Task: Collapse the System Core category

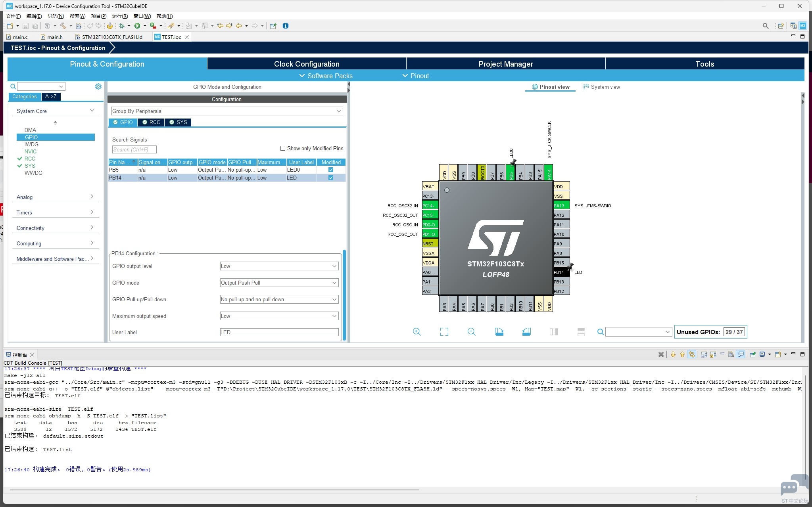Action: tap(55, 111)
